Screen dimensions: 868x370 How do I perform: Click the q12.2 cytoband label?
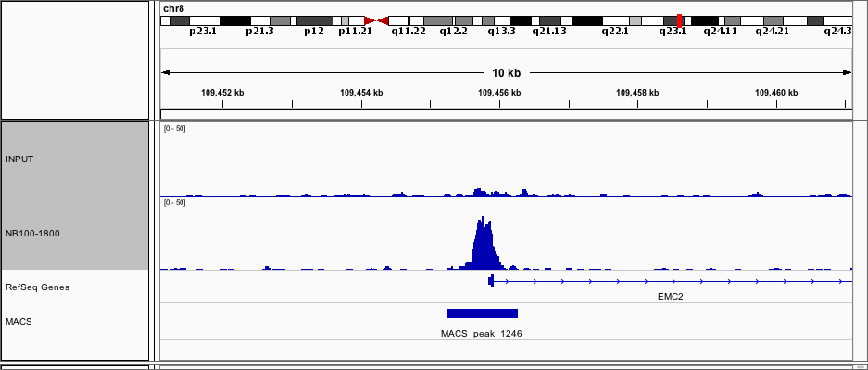(453, 32)
